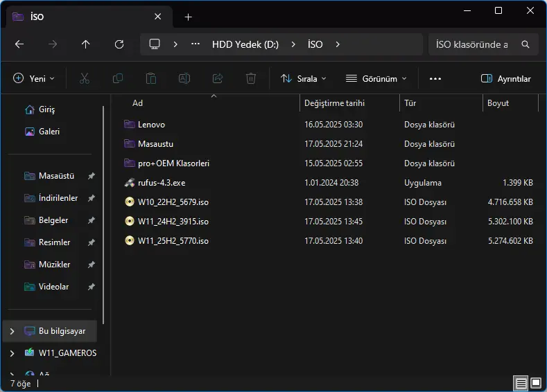Viewport: 547px width, 392px height.
Task: Click the pin icon next to Videolar
Action: click(x=91, y=287)
